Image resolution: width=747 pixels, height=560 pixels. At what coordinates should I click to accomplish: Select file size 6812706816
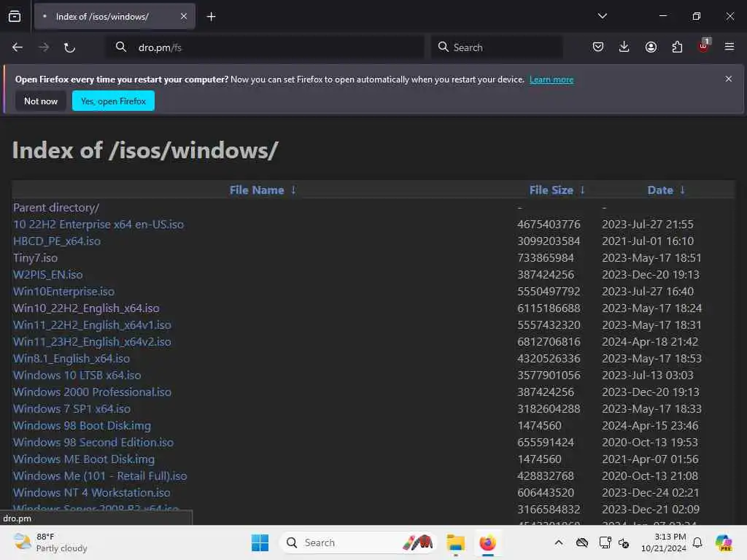[549, 342]
